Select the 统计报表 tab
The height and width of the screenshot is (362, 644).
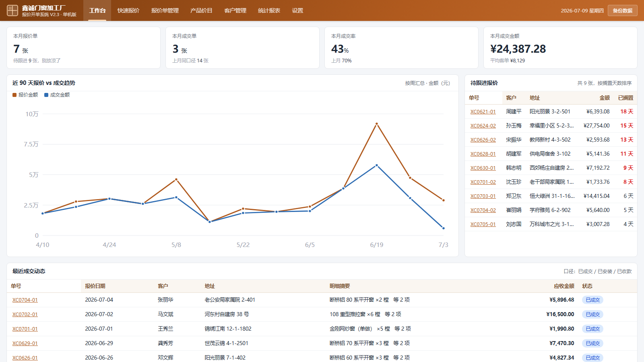[269, 10]
